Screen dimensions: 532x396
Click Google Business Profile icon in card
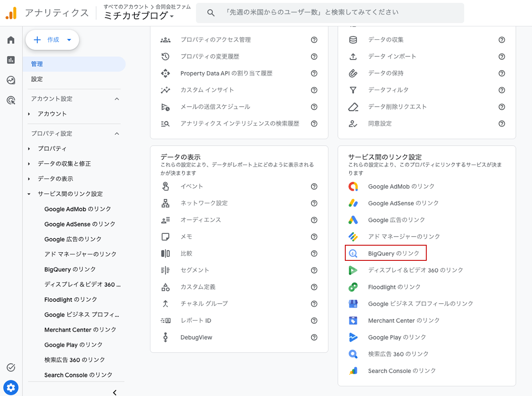coord(353,304)
